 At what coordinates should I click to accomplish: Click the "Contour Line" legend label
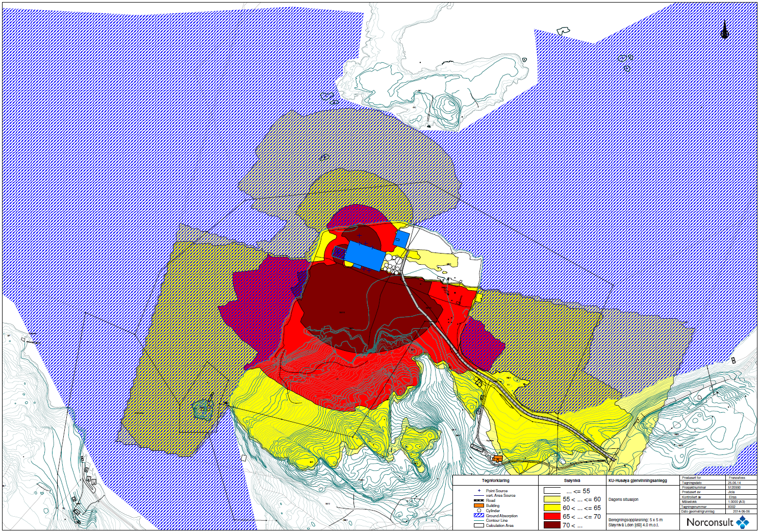click(497, 520)
